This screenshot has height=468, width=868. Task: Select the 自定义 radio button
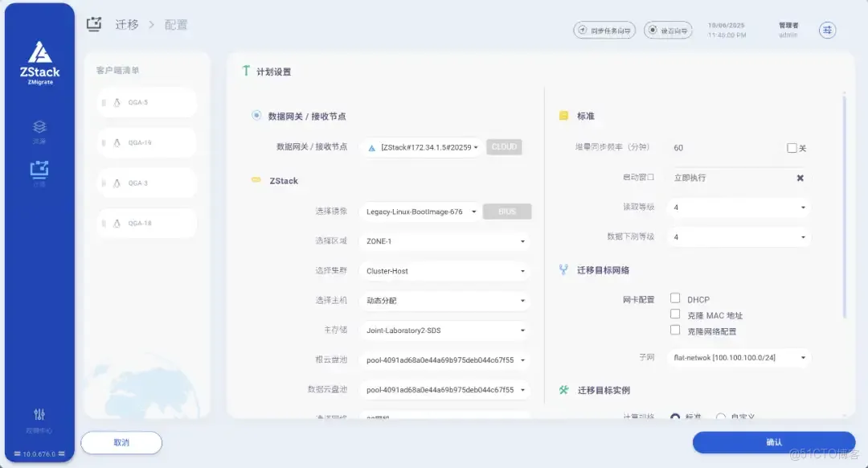coord(721,417)
